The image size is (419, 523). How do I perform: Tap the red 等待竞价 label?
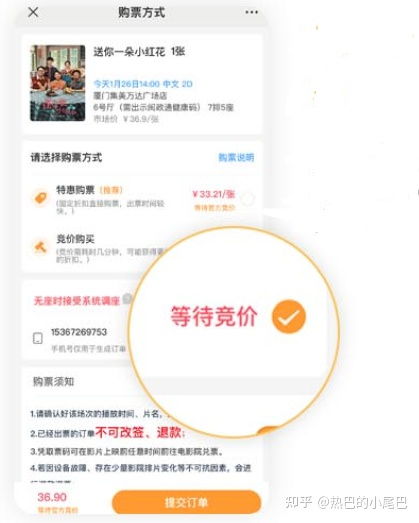[214, 316]
